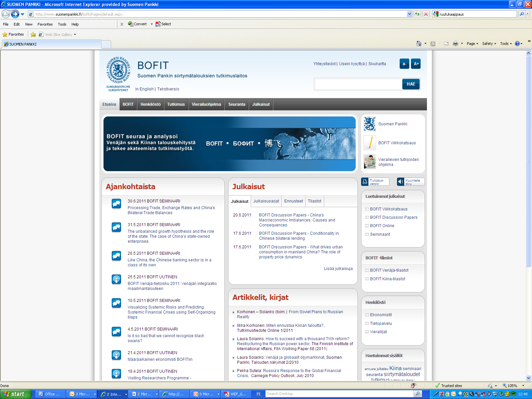
Task: Switch to Tilastot tab
Action: [x=315, y=201]
